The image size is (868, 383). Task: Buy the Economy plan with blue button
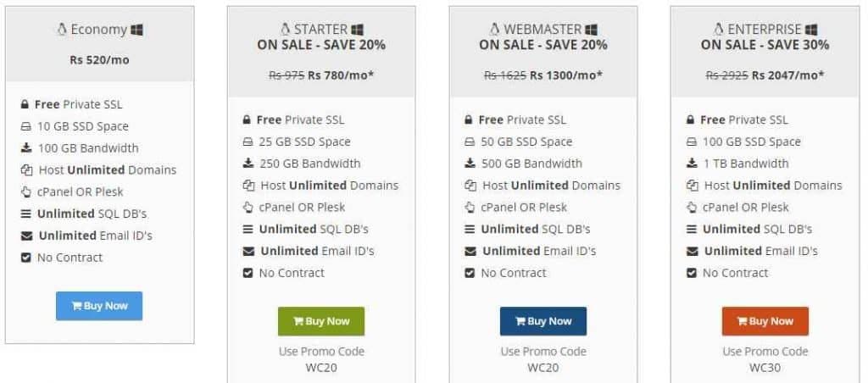click(99, 306)
